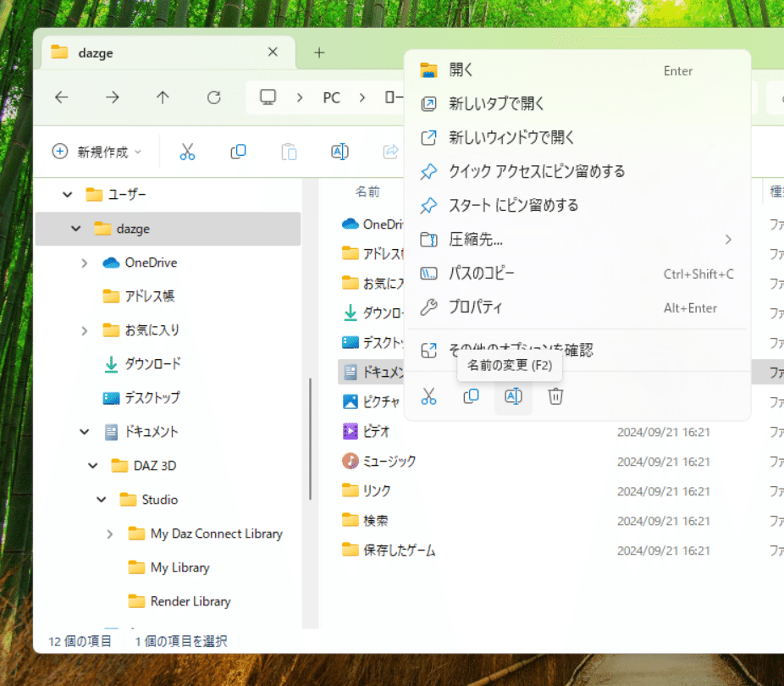784x686 pixels.
Task: Click the Paste icon on the toolbar
Action: (x=289, y=151)
